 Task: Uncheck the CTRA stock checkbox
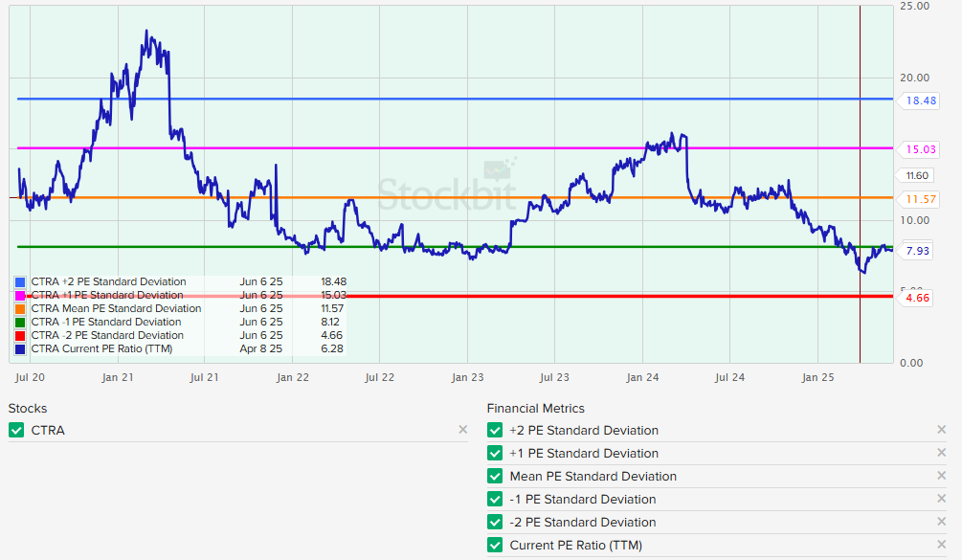pyautogui.click(x=16, y=431)
